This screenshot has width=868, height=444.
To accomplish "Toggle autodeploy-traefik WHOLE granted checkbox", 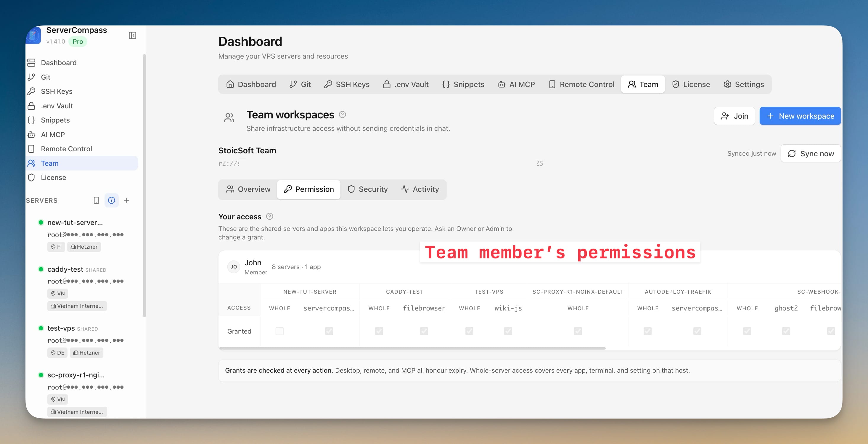I will coord(647,331).
